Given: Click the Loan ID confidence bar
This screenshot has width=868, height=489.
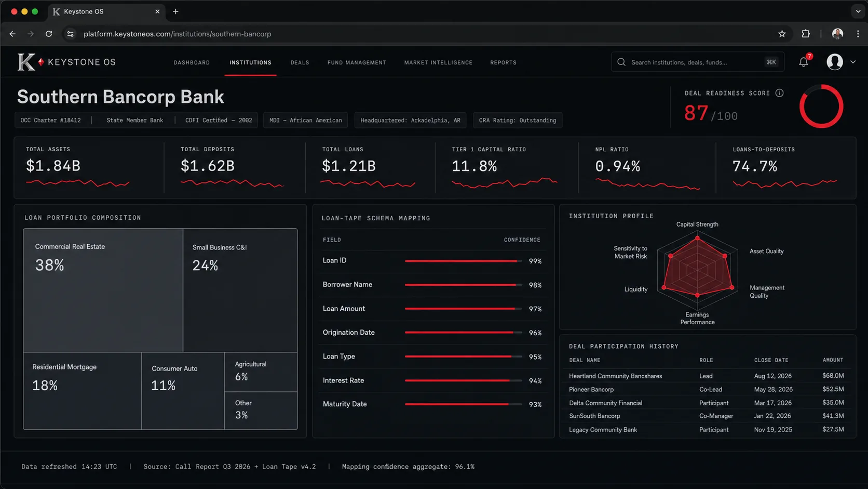Looking at the screenshot, I should pos(463,261).
